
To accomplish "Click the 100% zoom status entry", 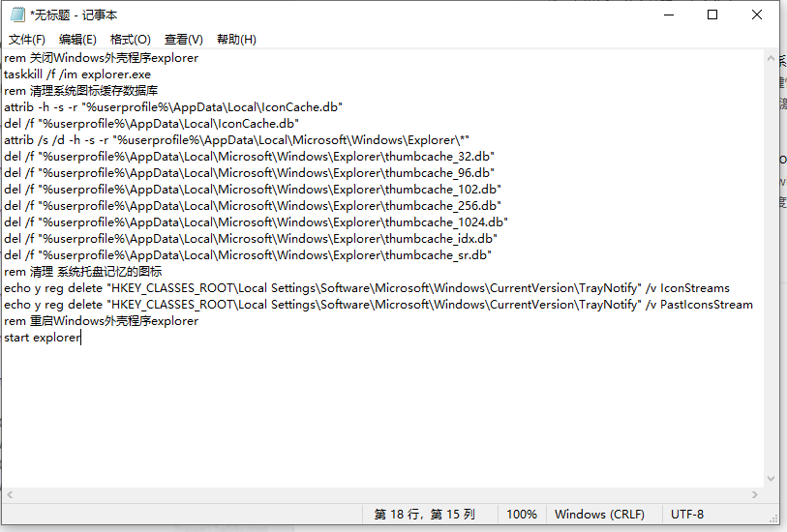I will click(x=522, y=515).
